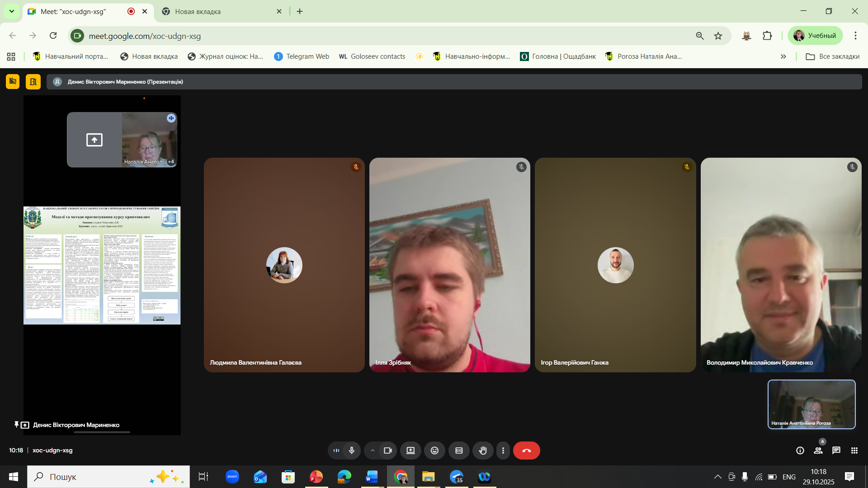This screenshot has width=868, height=488.
Task: Click Наталія Анатоліївна Рогоза self-view thumbnail
Action: click(811, 404)
